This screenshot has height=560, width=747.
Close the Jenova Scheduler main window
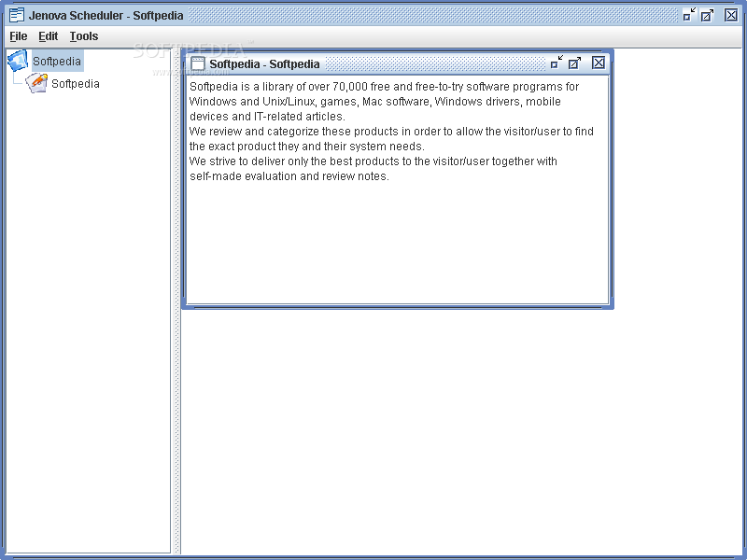pos(731,15)
